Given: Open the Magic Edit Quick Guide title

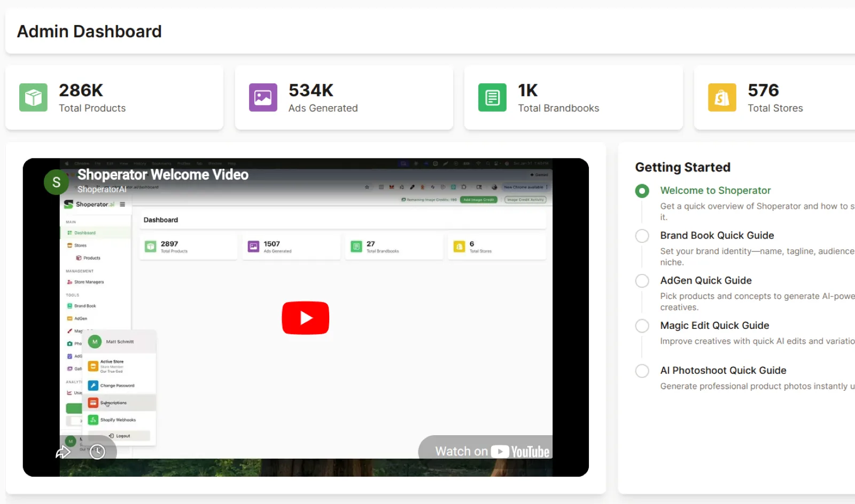Looking at the screenshot, I should (714, 326).
